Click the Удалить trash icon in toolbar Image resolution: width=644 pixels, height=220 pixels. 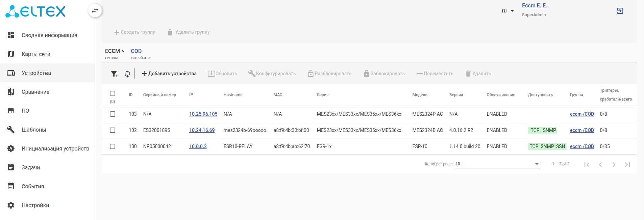468,74
